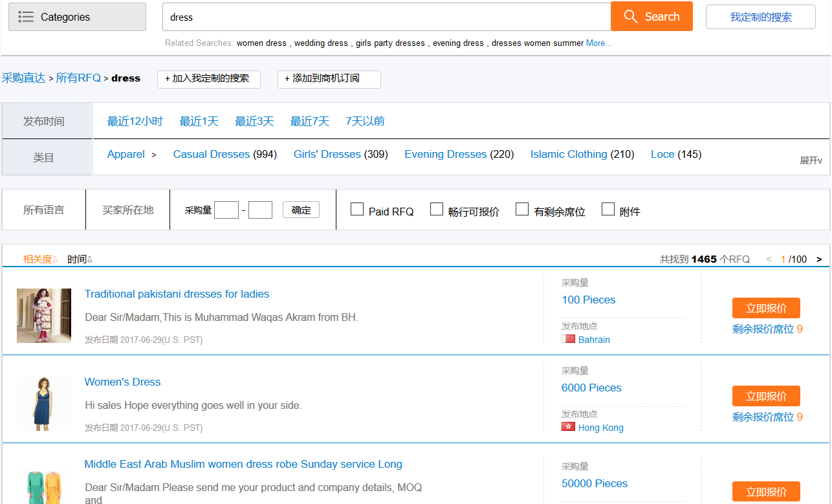Screen dimensions: 832x504
Task: Click the orange Search button
Action: [651, 16]
